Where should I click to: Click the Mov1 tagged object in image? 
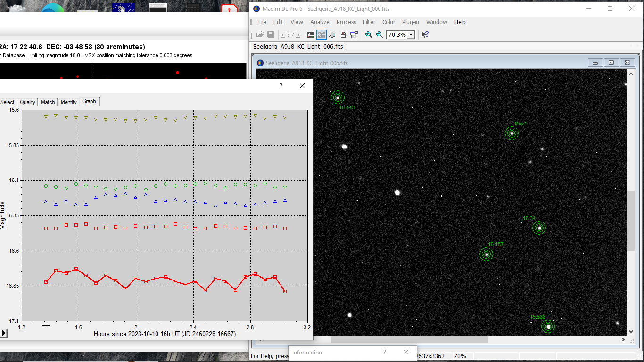click(512, 133)
